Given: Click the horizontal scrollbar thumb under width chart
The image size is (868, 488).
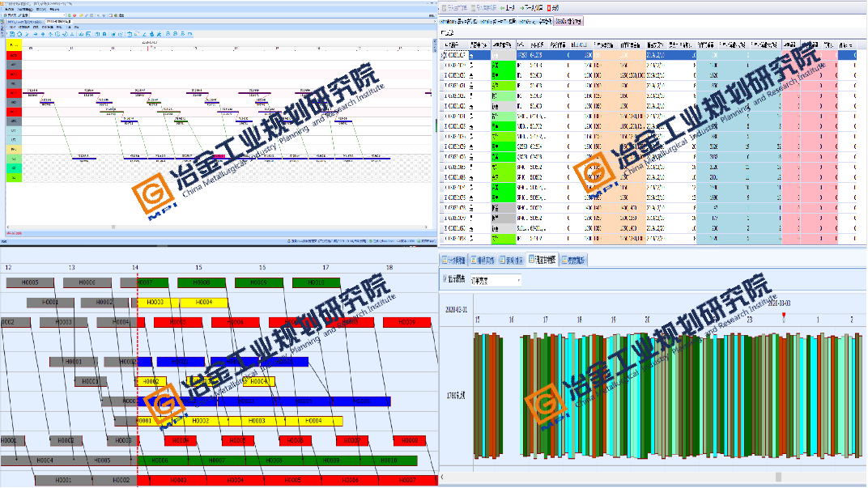Looking at the screenshot, I should coord(778,477).
